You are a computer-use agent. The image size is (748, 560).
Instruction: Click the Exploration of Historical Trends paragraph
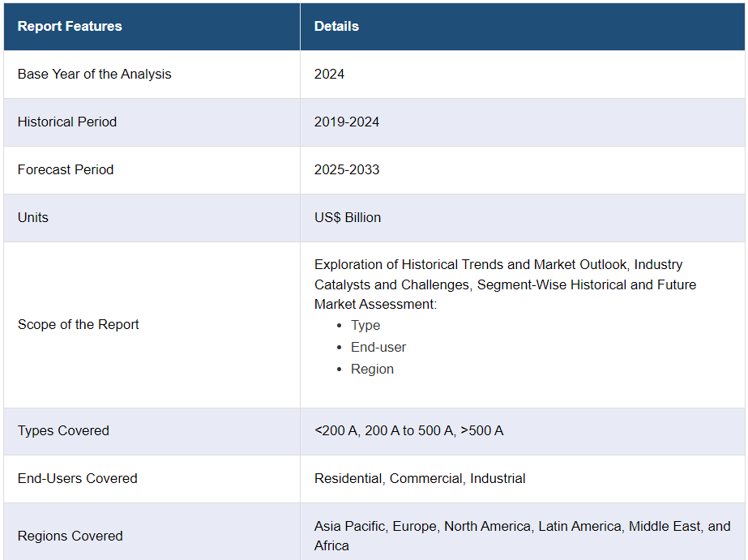(x=505, y=284)
